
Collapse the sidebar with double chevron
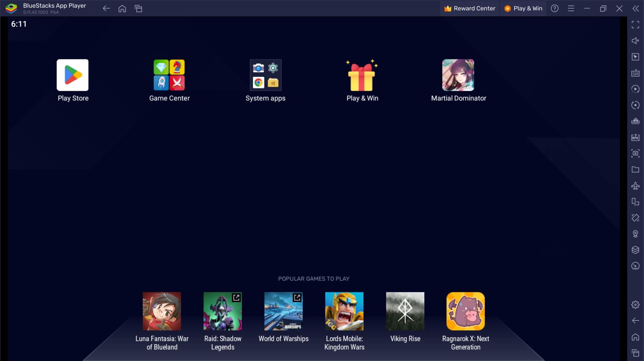tap(636, 8)
